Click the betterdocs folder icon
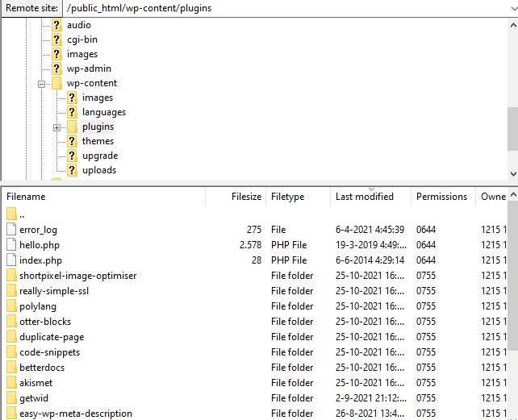This screenshot has width=518, height=420. coord(11,367)
